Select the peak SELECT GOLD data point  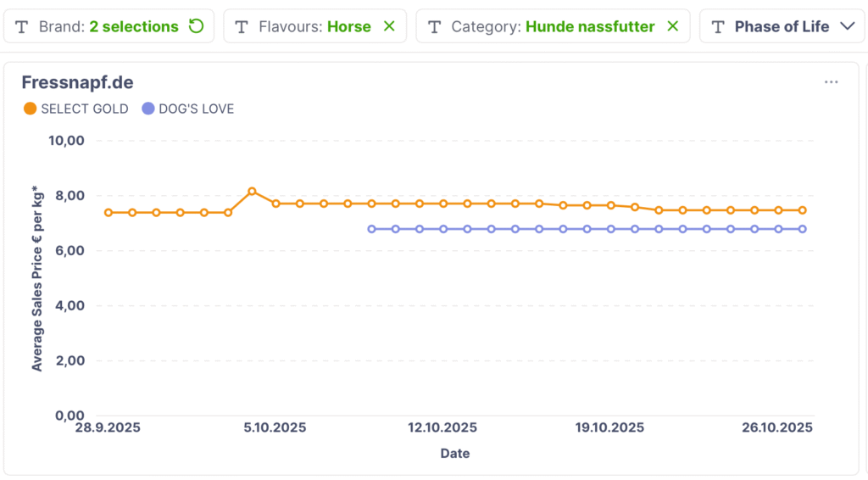click(252, 192)
